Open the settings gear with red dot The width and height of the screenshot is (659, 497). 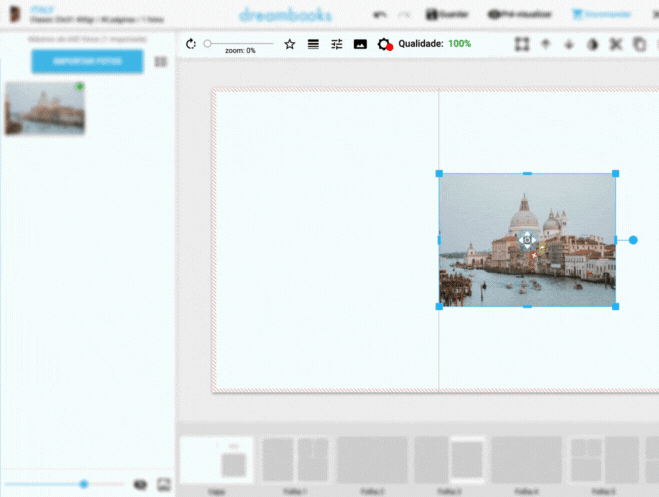(384, 45)
